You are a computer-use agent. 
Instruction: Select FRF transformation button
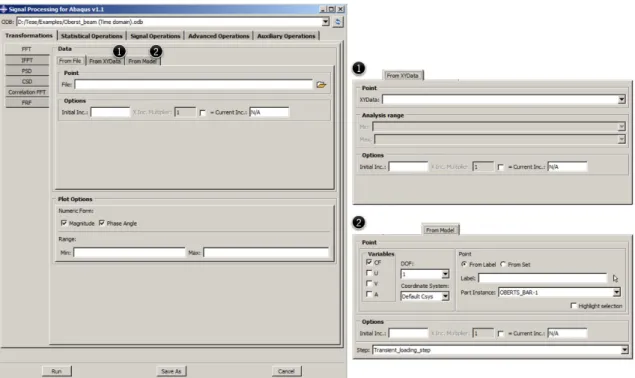[27, 103]
